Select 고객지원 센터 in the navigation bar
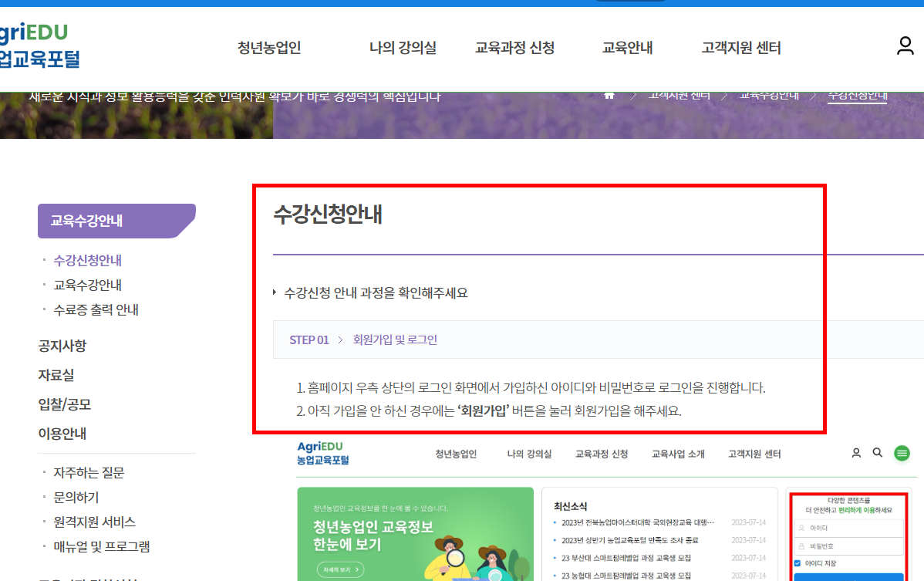The height and width of the screenshot is (581, 924). coord(740,47)
